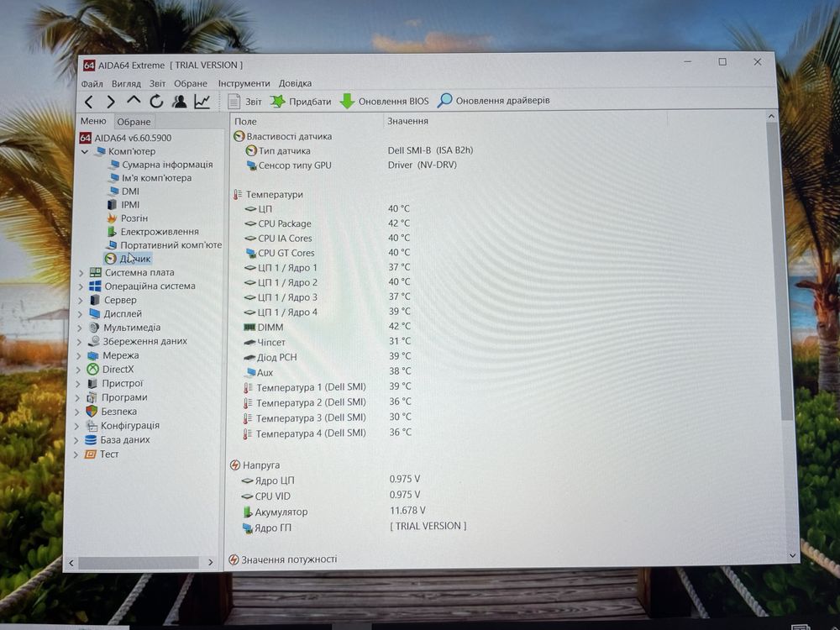Viewport: 840px width, 630px height.
Task: Click the tree panel scroll left arrow
Action: (x=71, y=563)
